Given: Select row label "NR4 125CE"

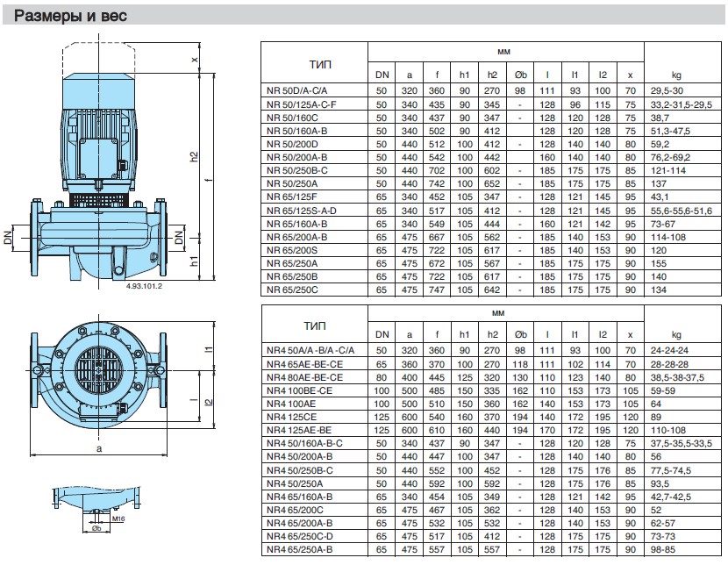Looking at the screenshot, I should pos(291,417).
